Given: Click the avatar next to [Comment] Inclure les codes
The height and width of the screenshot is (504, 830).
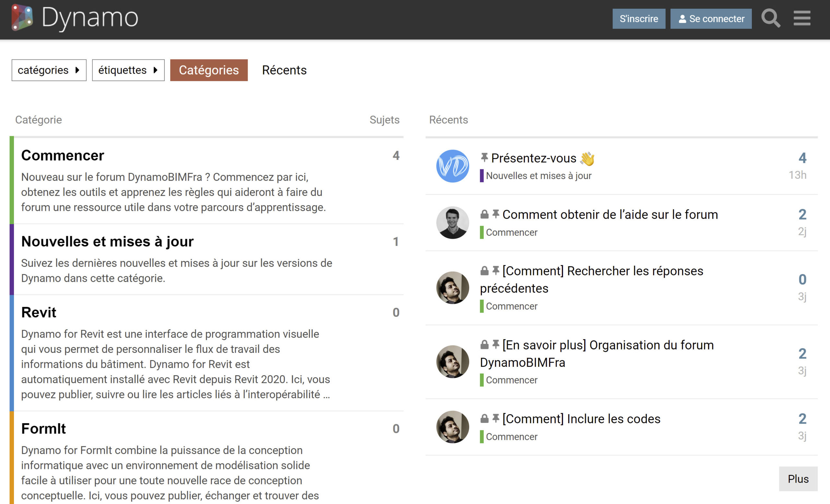Looking at the screenshot, I should coord(453,426).
